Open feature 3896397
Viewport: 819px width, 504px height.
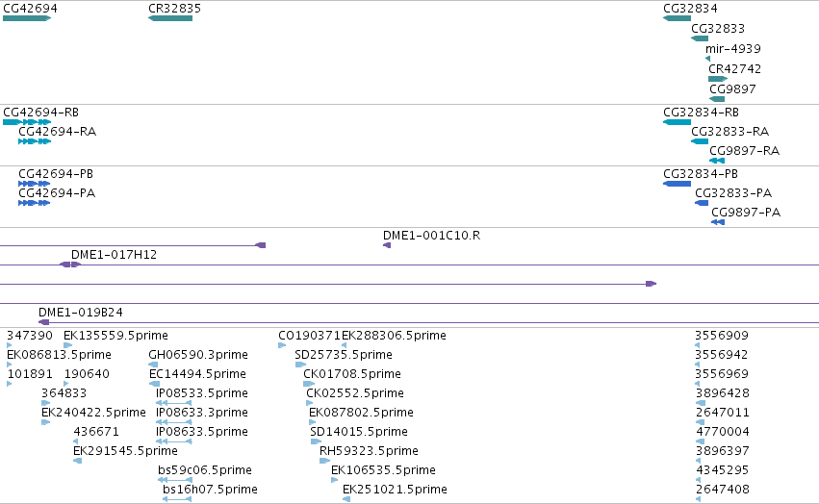coord(699,461)
